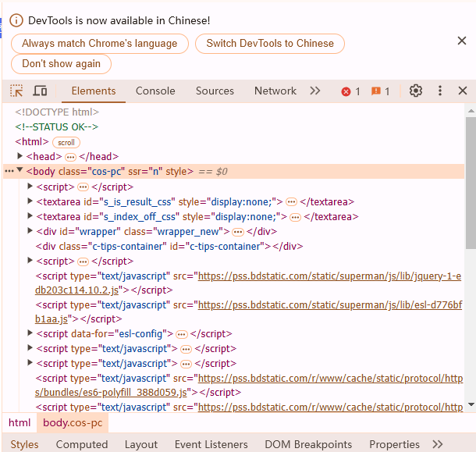Expand the esl-config script node
The height and width of the screenshot is (452, 476).
pos(30,333)
